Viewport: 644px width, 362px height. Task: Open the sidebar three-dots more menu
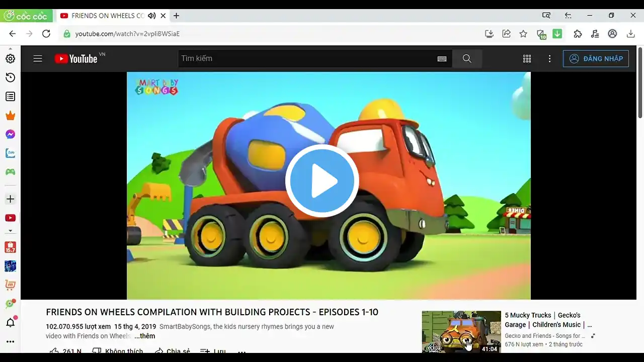click(10, 342)
